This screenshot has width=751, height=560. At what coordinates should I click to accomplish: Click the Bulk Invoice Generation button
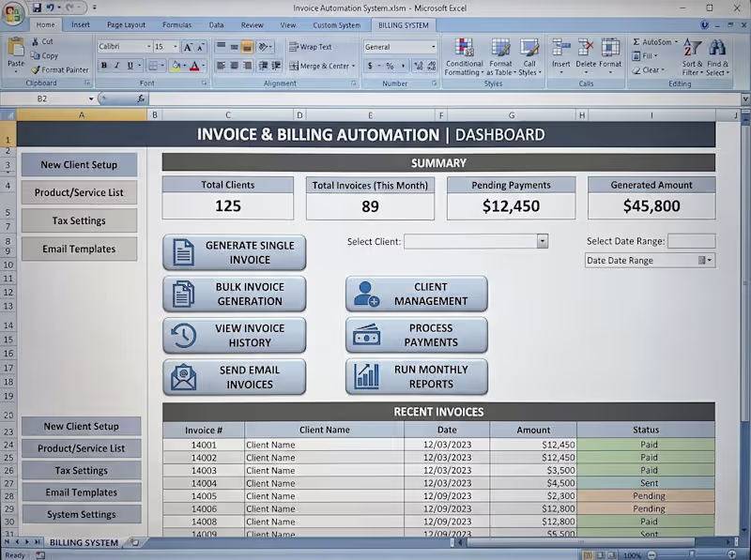[x=234, y=294]
